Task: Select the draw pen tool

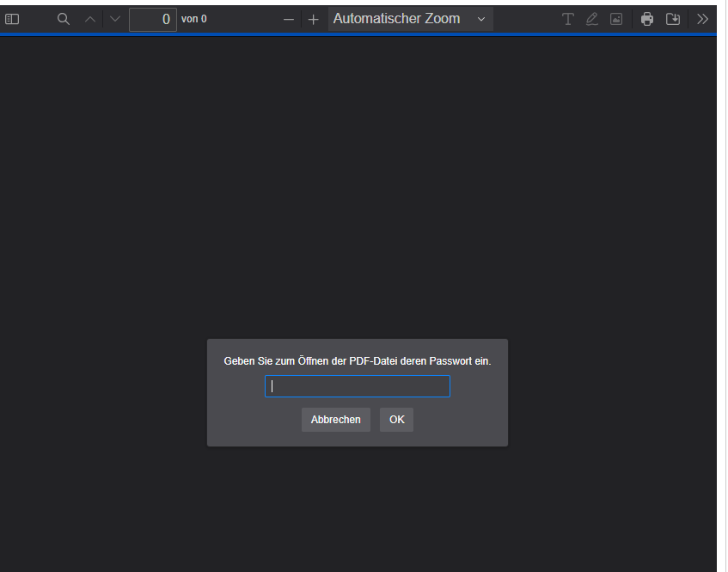Action: 591,19
